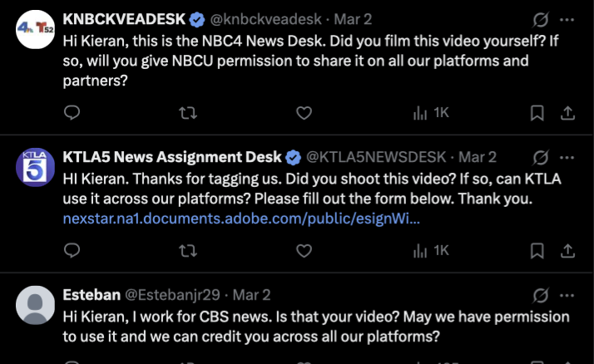Bookmark the KTLA5 News Desk tweet
The image size is (594, 364).
point(537,250)
